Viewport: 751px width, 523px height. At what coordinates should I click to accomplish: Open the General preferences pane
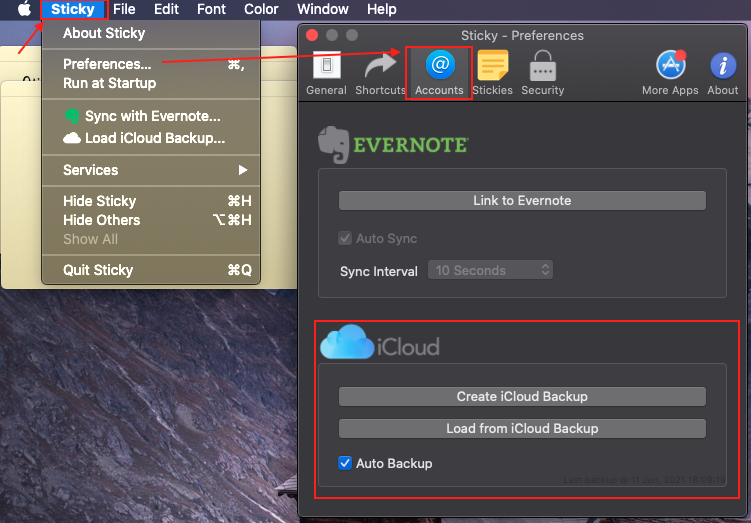(326, 73)
